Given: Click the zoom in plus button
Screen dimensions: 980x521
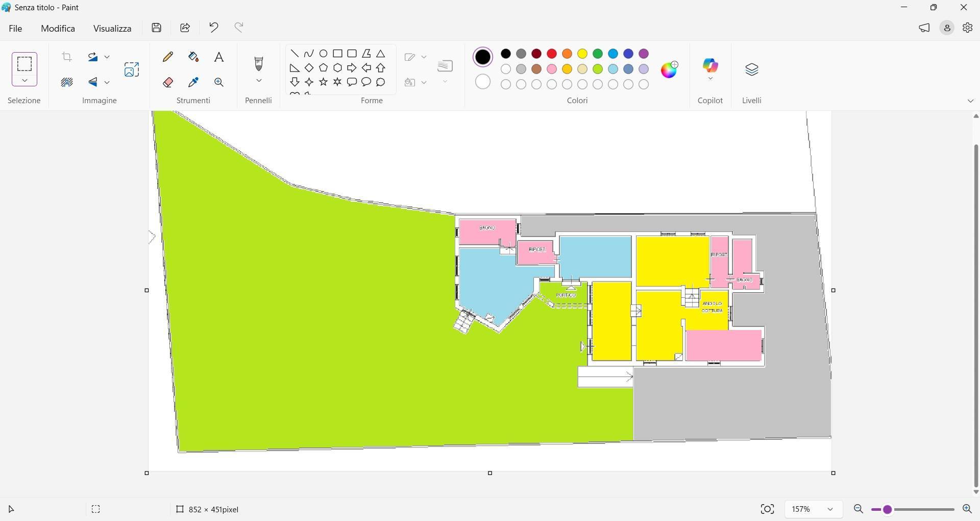Looking at the screenshot, I should [x=967, y=509].
